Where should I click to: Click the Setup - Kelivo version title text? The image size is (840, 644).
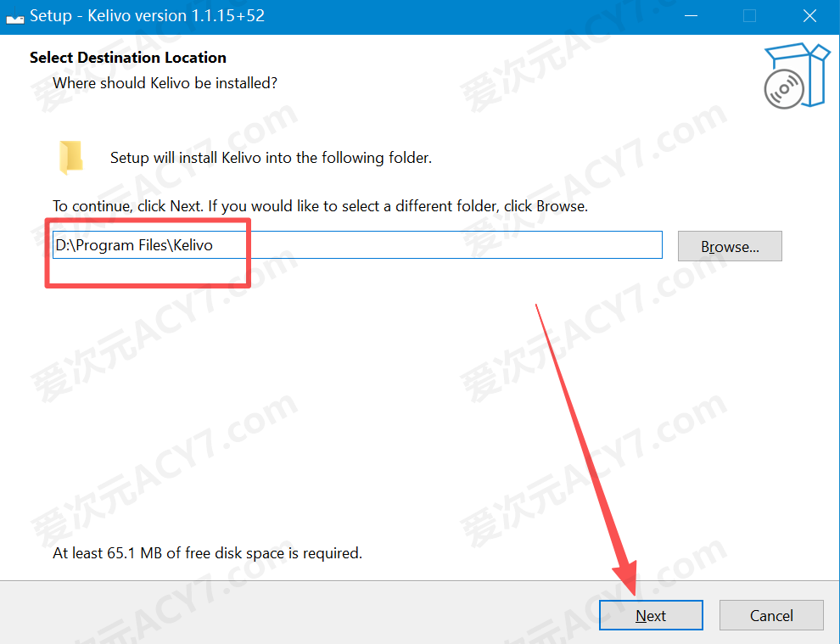pos(147,15)
